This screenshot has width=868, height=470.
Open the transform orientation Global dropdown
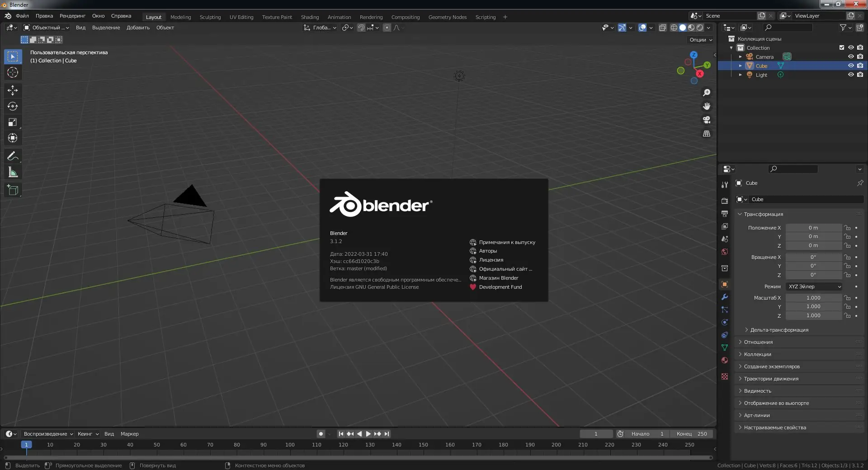(x=320, y=28)
